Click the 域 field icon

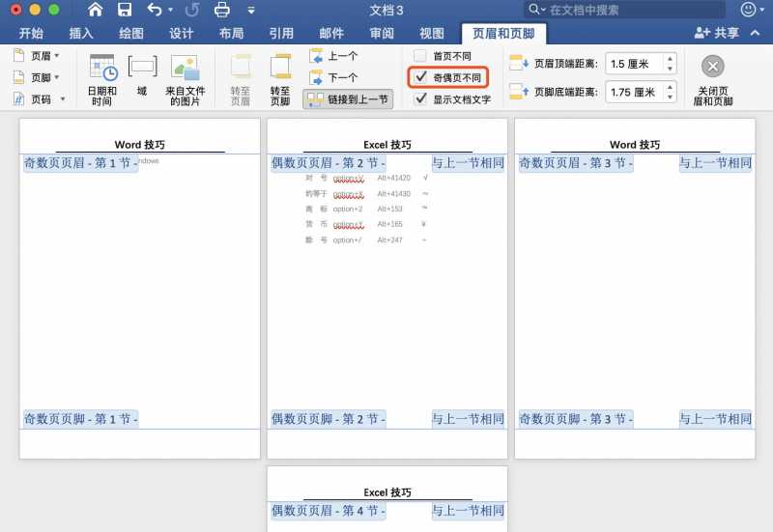click(x=142, y=67)
